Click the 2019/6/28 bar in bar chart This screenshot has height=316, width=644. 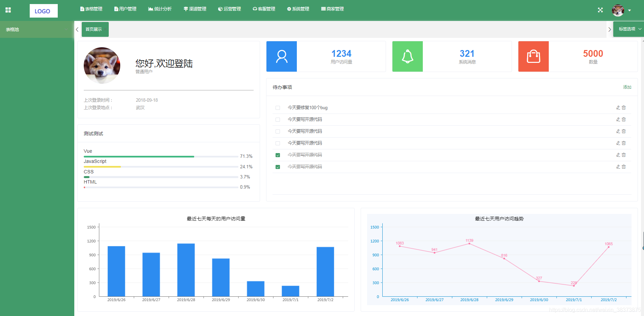(x=186, y=270)
